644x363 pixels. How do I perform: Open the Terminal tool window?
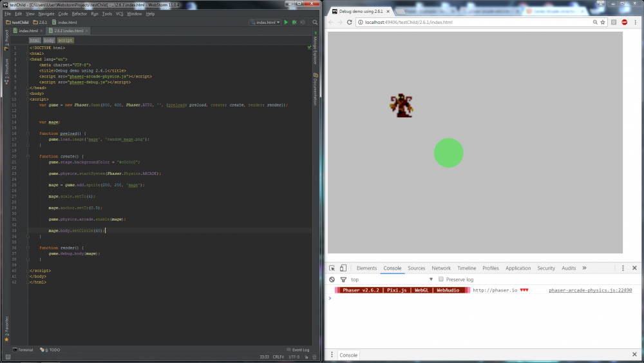(23, 350)
